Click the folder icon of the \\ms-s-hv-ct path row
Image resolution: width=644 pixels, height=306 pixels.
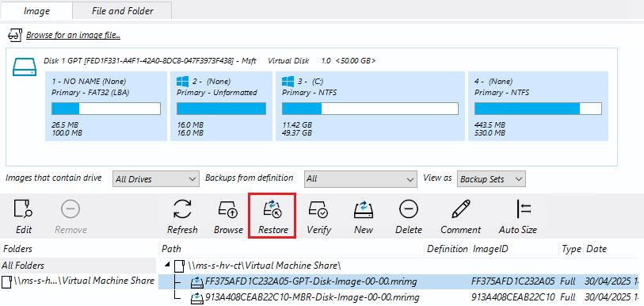point(179,266)
